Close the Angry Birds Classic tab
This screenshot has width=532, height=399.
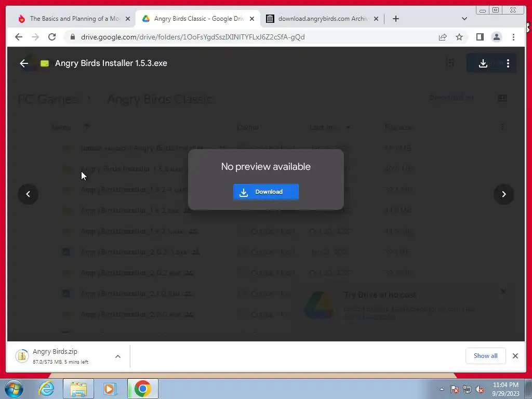[252, 19]
